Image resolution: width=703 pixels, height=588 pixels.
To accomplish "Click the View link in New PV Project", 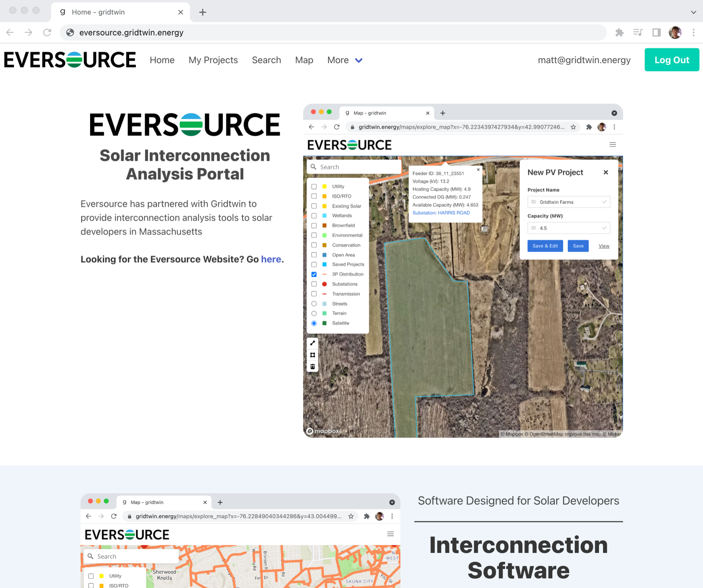I will click(604, 246).
